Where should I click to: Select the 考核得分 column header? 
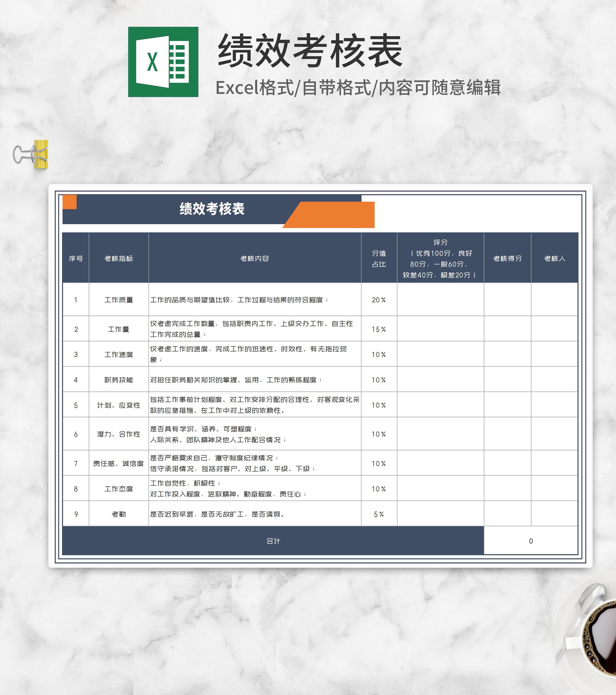tap(507, 258)
